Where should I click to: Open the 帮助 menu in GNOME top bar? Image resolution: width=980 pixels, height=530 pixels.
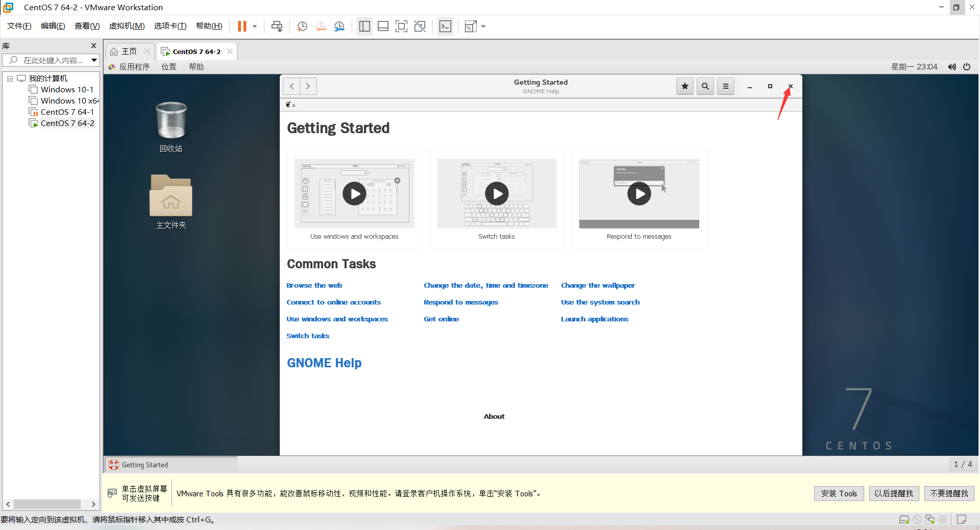[x=197, y=67]
